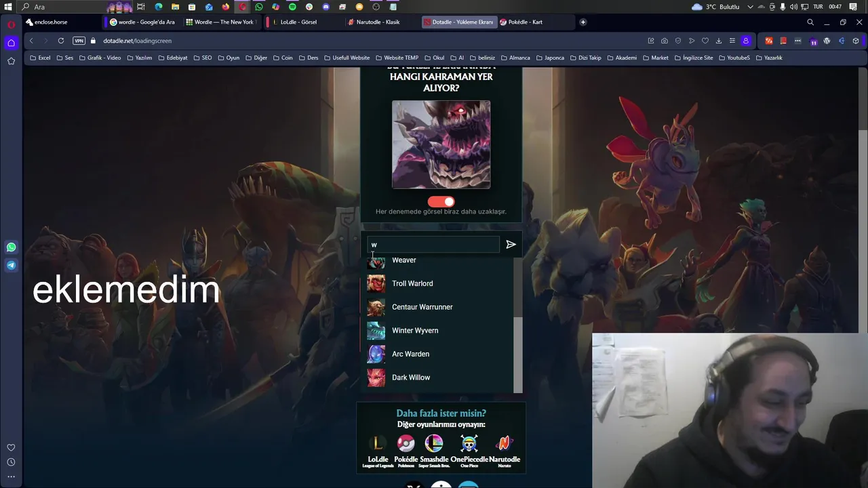868x488 pixels.
Task: Select Weaver from the suggestion list
Action: point(439,261)
